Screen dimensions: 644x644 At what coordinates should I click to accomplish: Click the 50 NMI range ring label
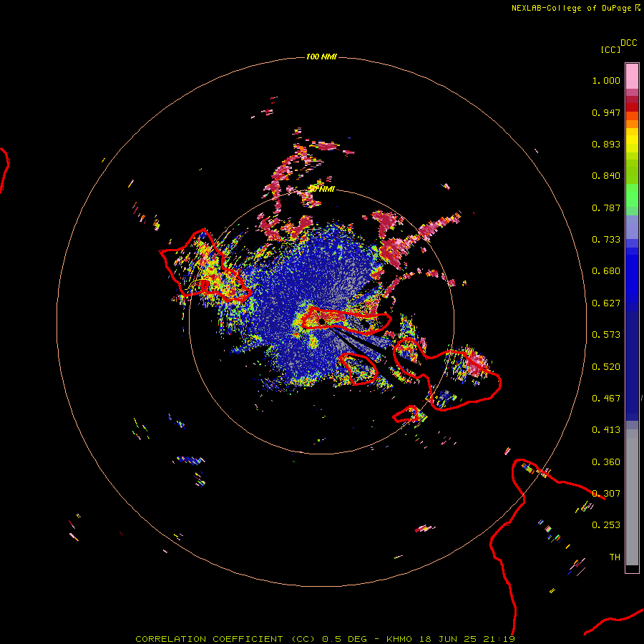pos(321,190)
